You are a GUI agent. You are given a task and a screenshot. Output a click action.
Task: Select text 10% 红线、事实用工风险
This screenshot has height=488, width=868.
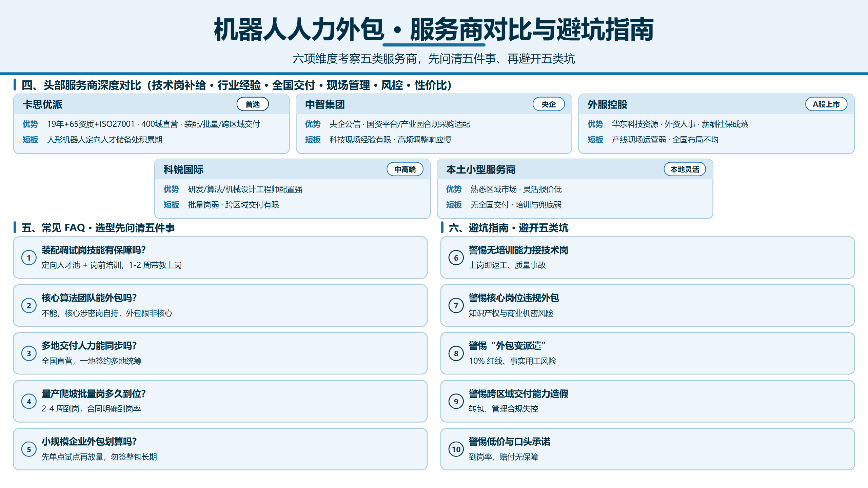tap(513, 361)
